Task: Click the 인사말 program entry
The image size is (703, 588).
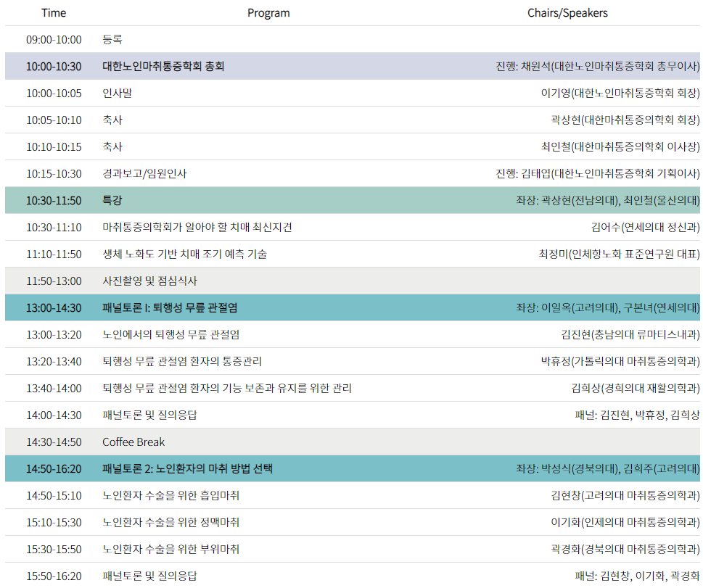Action: [117, 94]
